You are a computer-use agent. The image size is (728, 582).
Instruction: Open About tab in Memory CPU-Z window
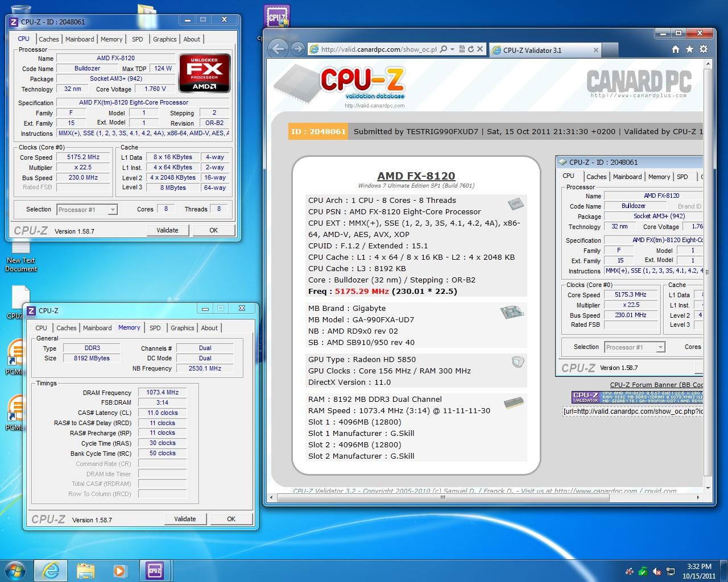click(209, 328)
